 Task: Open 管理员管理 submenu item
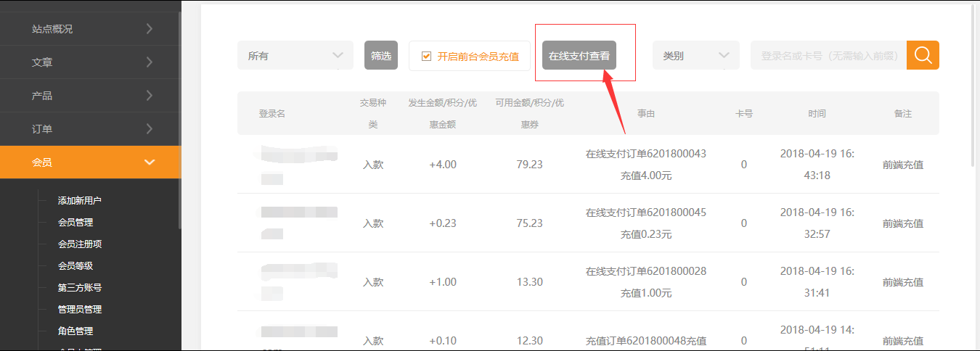[80, 309]
